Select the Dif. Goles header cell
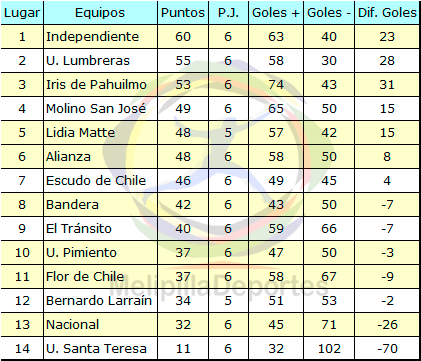 (x=387, y=13)
